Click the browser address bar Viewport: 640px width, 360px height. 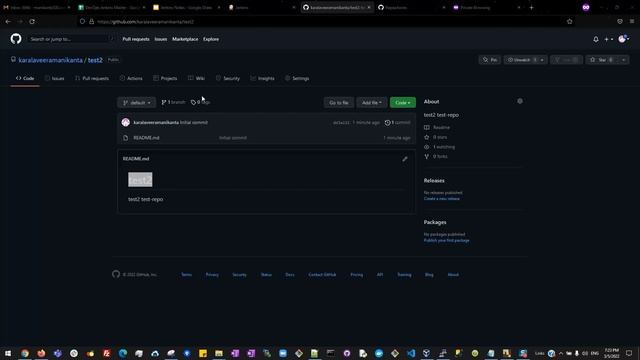pyautogui.click(x=327, y=22)
